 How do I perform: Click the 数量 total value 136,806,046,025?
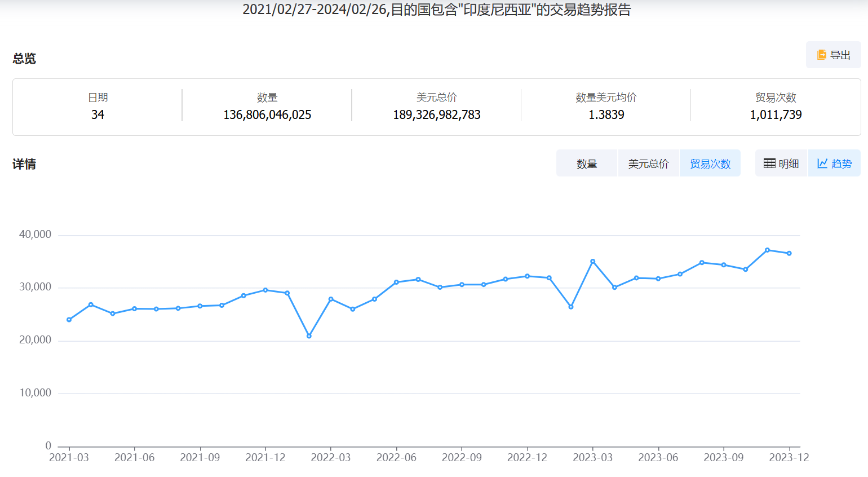[x=267, y=115]
